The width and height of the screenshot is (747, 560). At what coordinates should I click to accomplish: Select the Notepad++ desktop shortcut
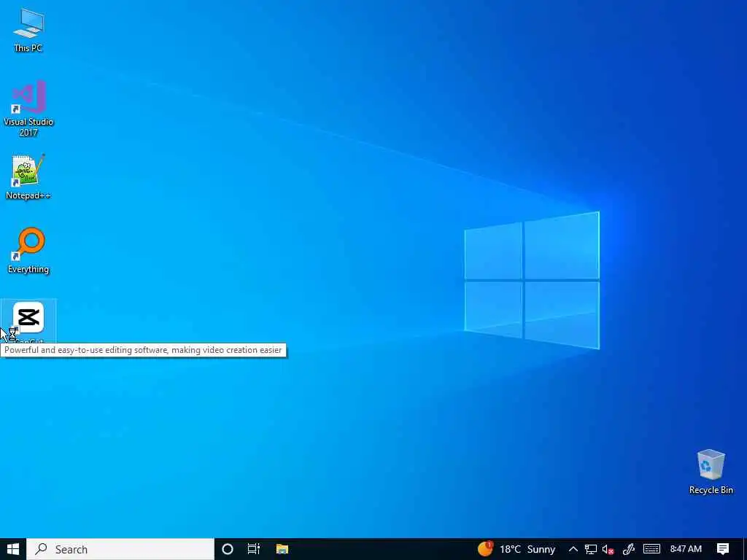click(28, 177)
